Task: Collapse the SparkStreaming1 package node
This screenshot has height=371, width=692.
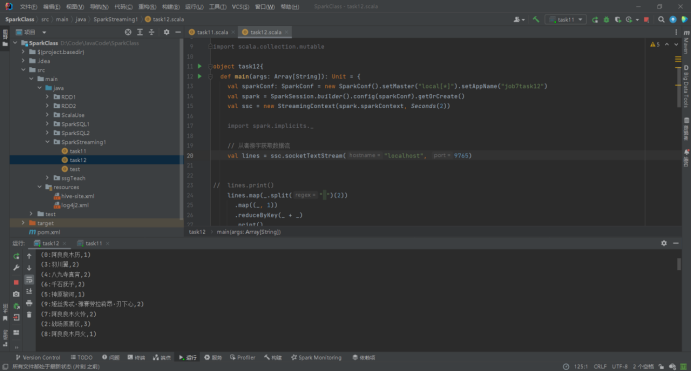Action: point(47,142)
